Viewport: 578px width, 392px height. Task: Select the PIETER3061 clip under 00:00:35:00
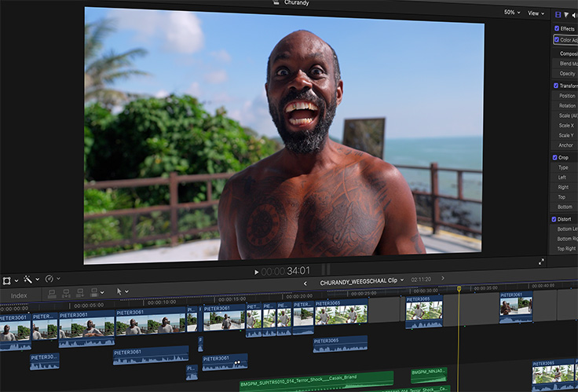pyautogui.click(x=516, y=307)
